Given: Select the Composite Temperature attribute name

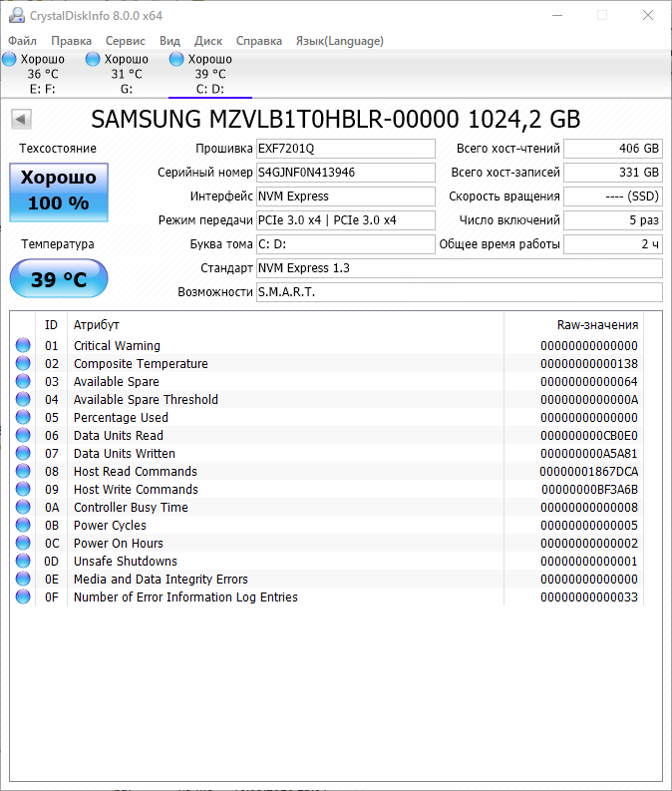Looking at the screenshot, I should [141, 363].
